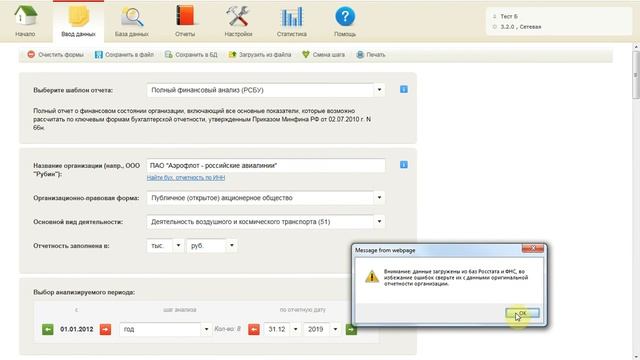Click Загрузить из файла
The width and height of the screenshot is (640, 360).
[x=260, y=55]
